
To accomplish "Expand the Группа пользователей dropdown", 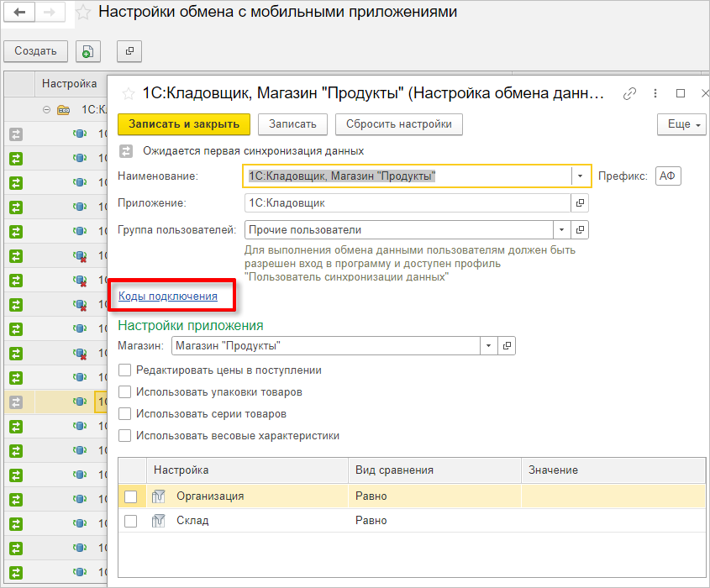I will [561, 230].
